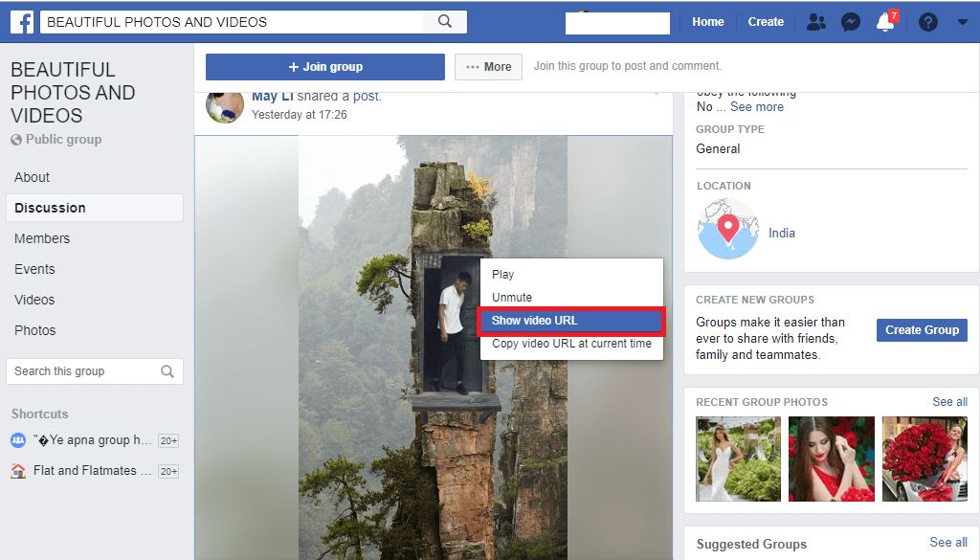Screen dimensions: 980x560
Task: Open the help question mark icon
Action: click(x=928, y=23)
